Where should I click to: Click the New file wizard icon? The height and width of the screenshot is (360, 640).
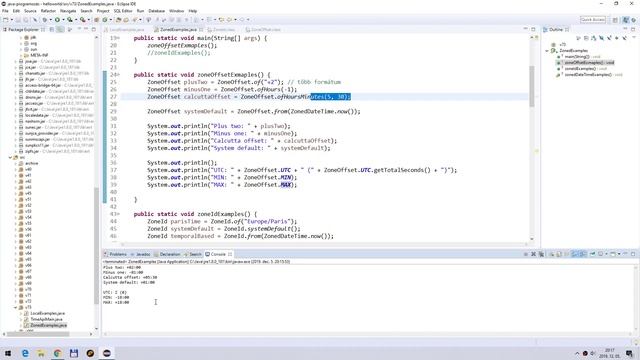pos(5,20)
